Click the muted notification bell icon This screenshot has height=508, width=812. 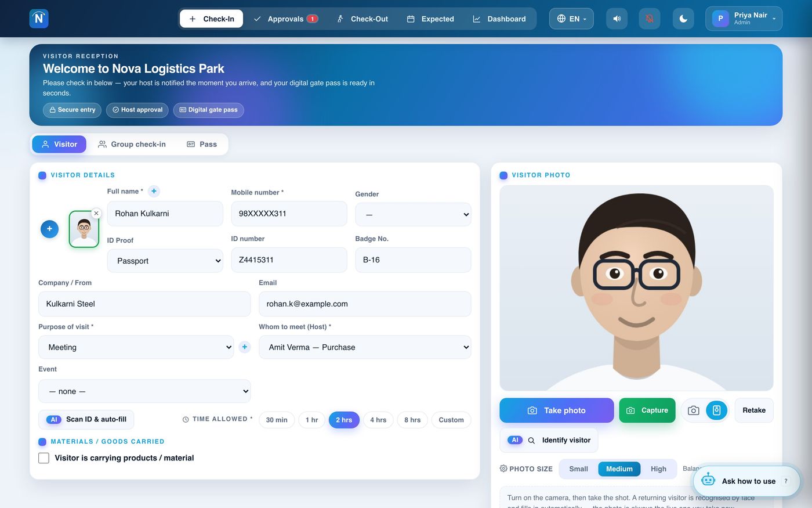(650, 19)
